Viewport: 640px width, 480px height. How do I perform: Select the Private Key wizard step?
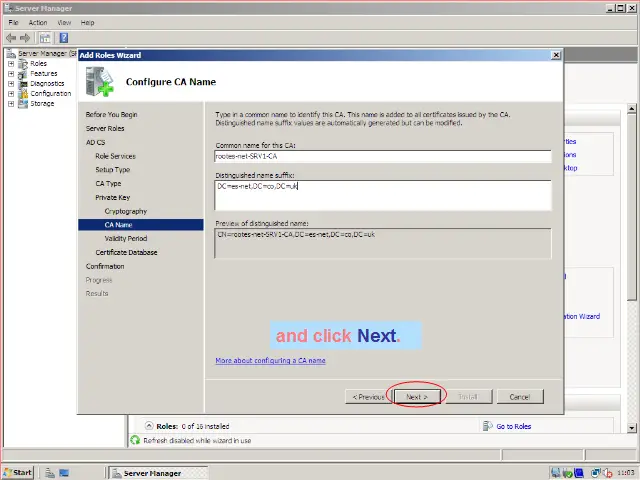pos(112,198)
